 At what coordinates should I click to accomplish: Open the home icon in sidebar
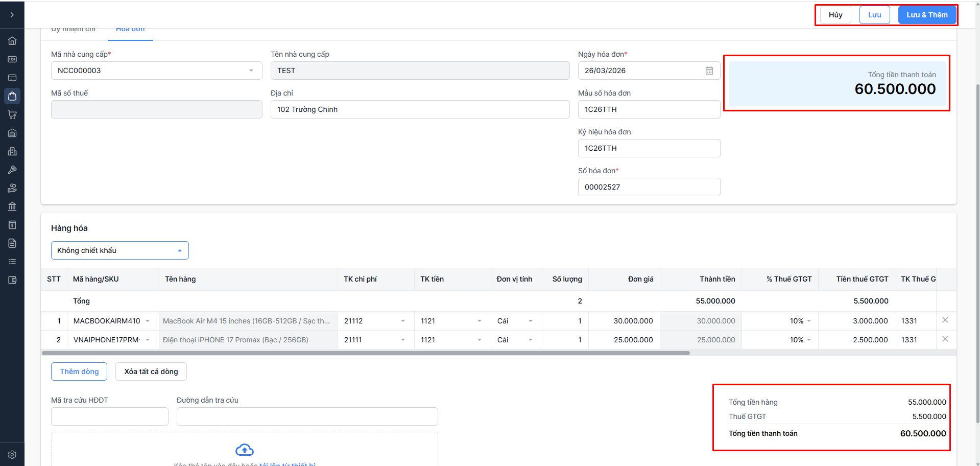coord(12,41)
